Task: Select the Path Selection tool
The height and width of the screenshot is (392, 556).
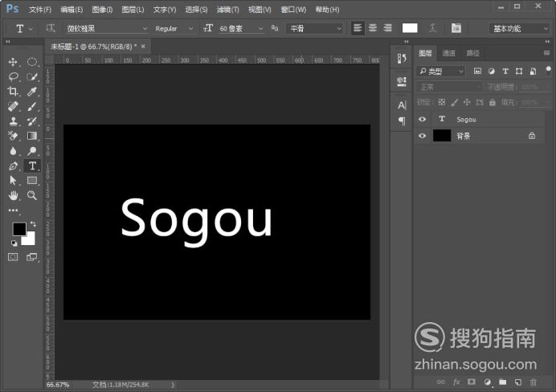Action: [13, 181]
